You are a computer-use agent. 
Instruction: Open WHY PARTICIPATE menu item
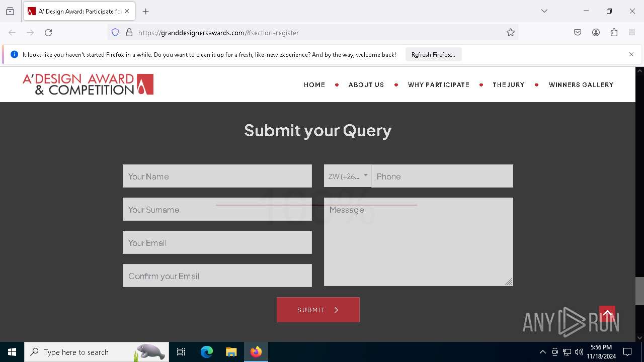439,85
